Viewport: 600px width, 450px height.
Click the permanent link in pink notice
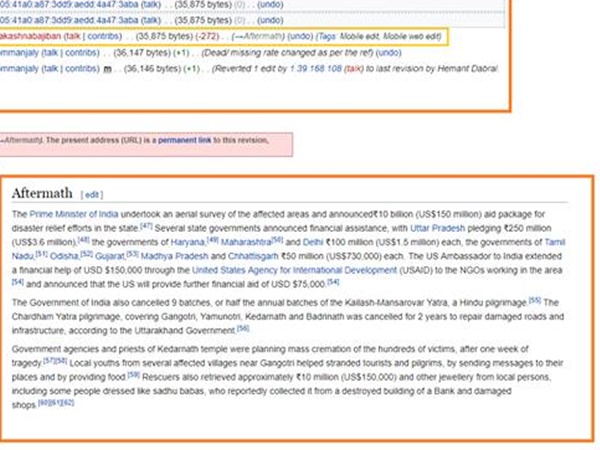point(182,141)
